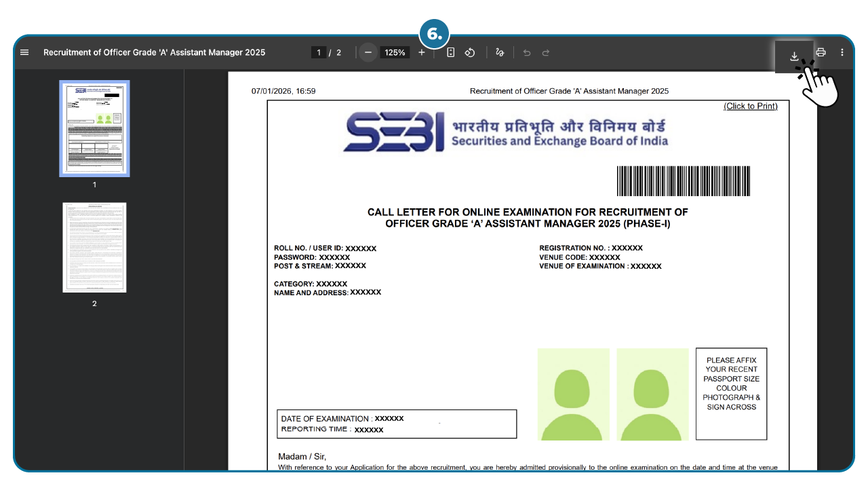The width and height of the screenshot is (868, 488).
Task: Zoom out using the minus icon
Action: 368,52
